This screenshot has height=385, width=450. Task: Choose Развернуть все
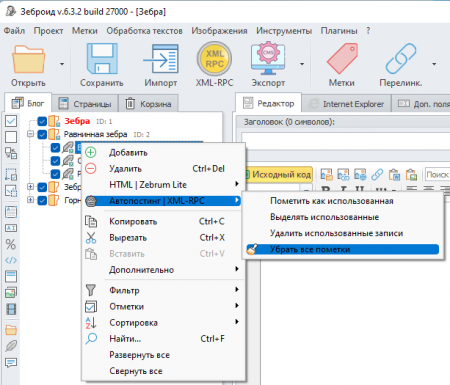(162, 355)
